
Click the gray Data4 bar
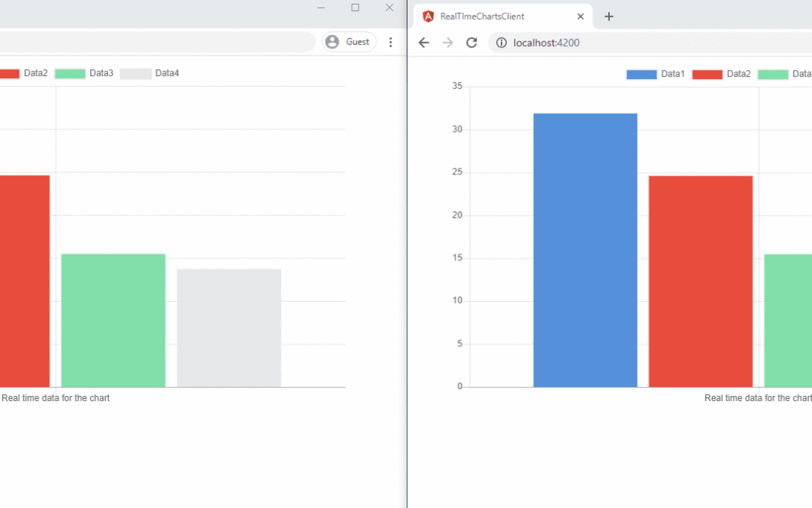pos(229,327)
